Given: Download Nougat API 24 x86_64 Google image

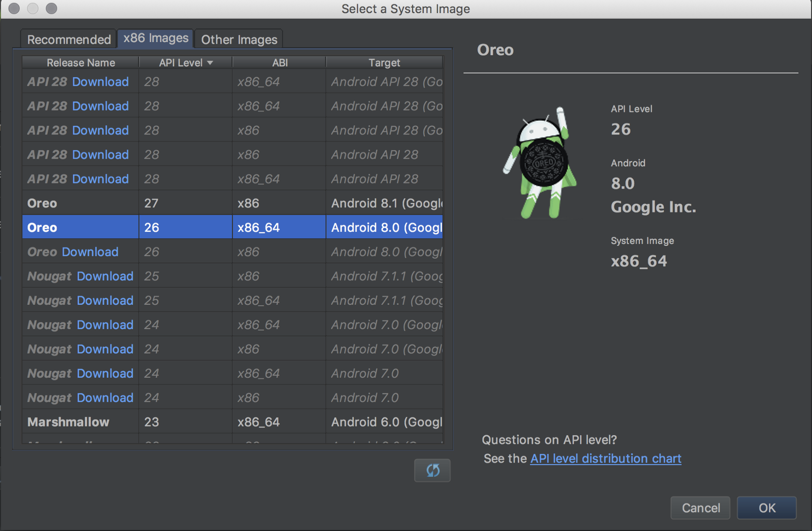Looking at the screenshot, I should [105, 325].
